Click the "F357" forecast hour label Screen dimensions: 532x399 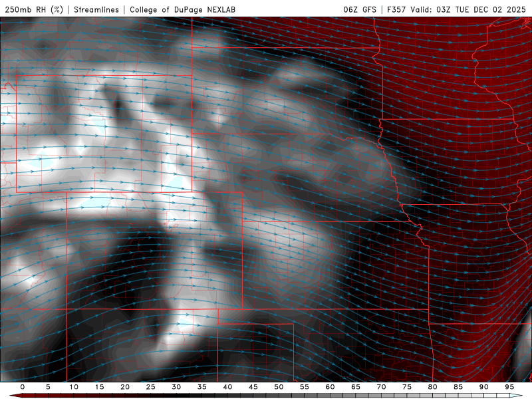[x=396, y=9]
